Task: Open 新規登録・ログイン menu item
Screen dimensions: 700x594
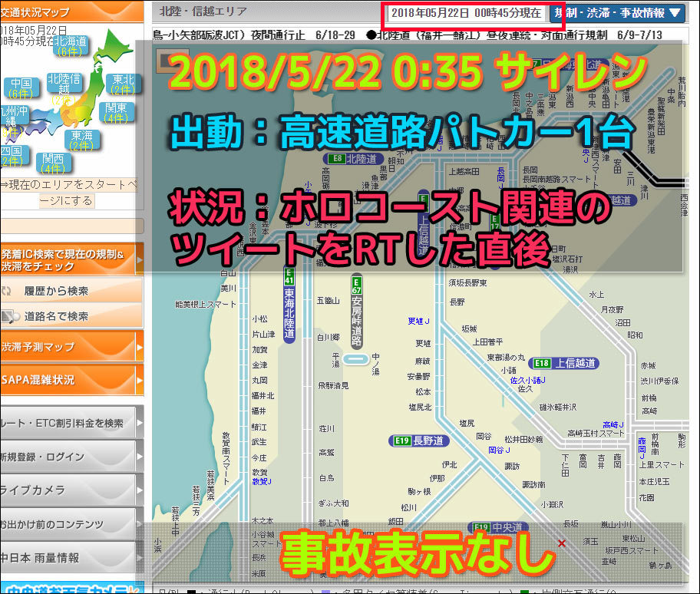Action: coord(71,457)
